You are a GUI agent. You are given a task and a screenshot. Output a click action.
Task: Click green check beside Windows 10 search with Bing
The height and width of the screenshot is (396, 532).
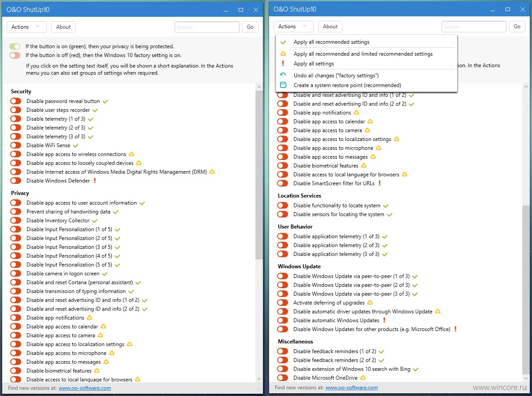416,369
